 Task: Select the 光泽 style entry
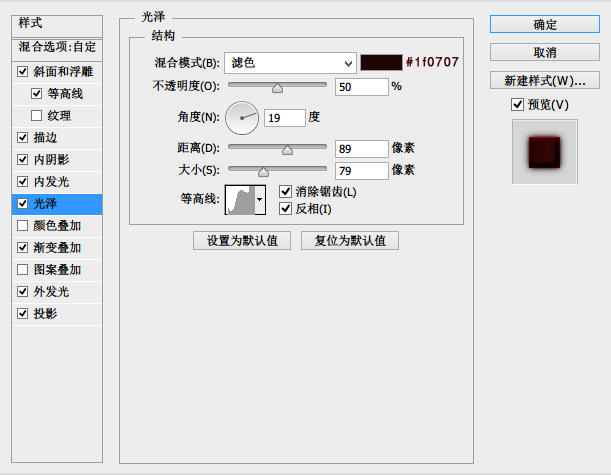coord(57,204)
